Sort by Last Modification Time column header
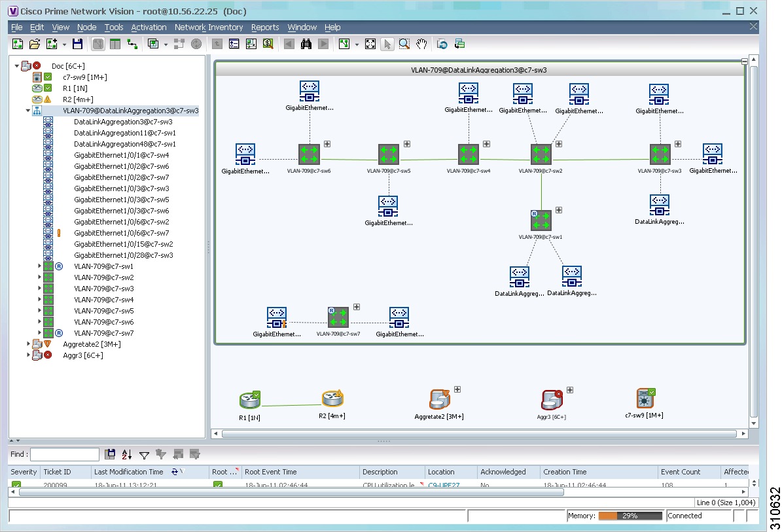 click(x=149, y=472)
